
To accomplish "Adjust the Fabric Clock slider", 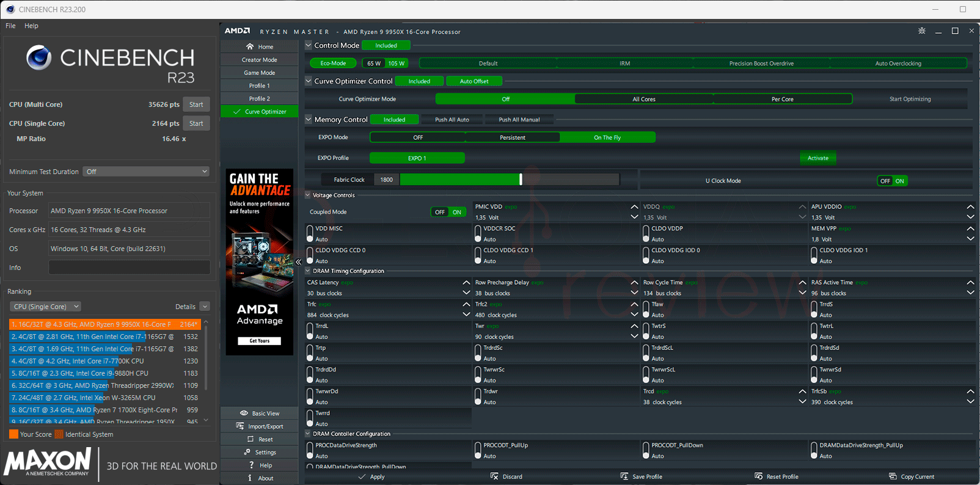I will (521, 180).
